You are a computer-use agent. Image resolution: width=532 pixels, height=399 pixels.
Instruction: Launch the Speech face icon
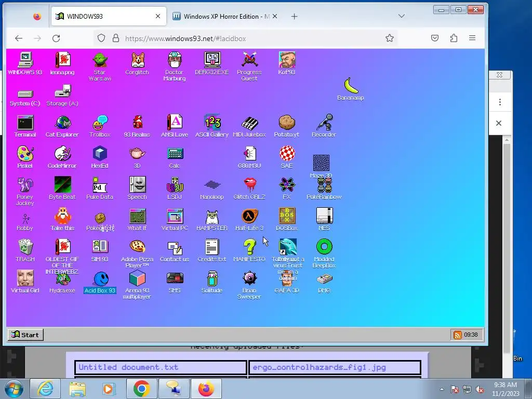click(x=137, y=184)
